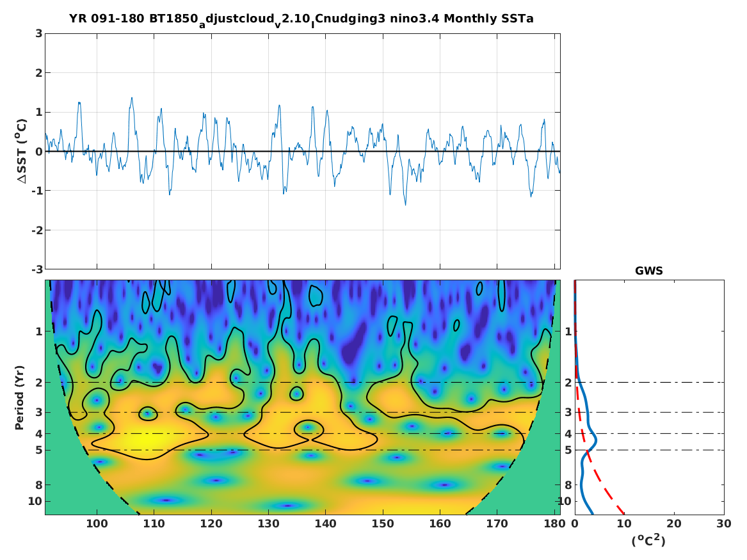This screenshot has height=560, width=747.
Task: Click the SST axis tick label '-2'
Action: [36, 230]
